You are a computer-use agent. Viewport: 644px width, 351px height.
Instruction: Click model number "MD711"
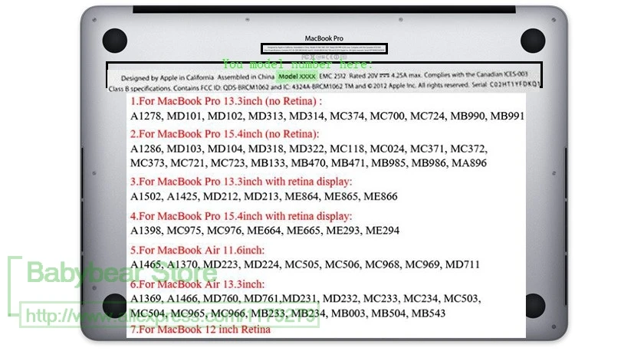pyautogui.click(x=462, y=264)
